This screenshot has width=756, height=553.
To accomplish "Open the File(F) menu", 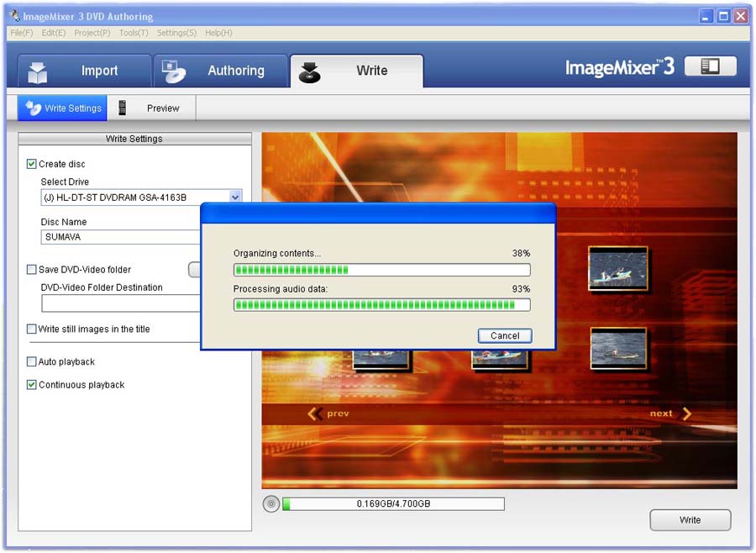I will tap(22, 33).
